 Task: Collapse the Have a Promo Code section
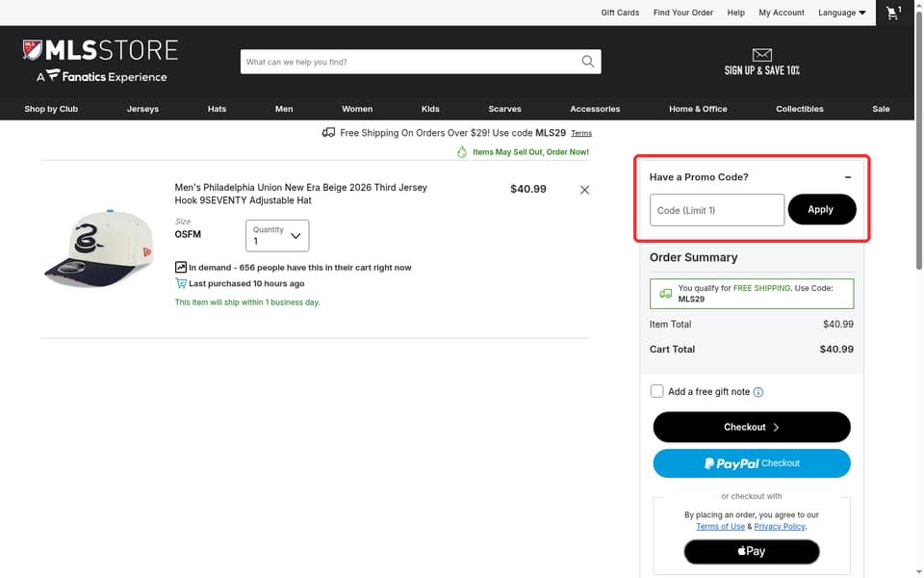(x=847, y=177)
